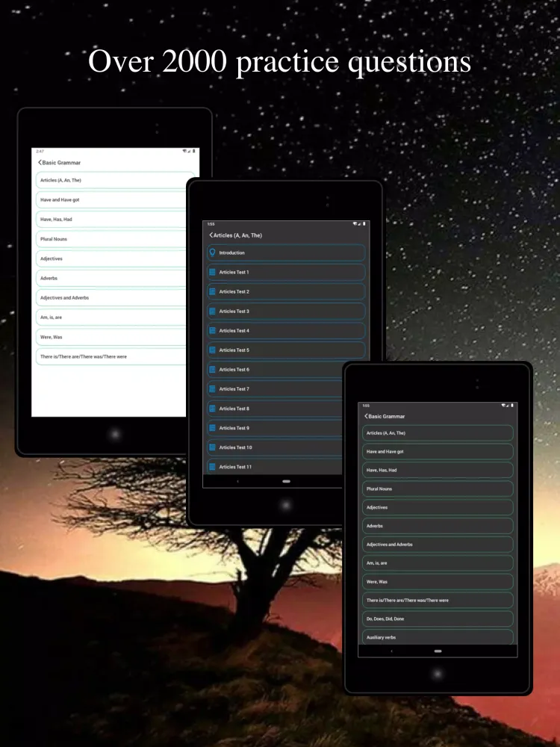
Task: Start Articles Test 2
Action: coord(286,291)
